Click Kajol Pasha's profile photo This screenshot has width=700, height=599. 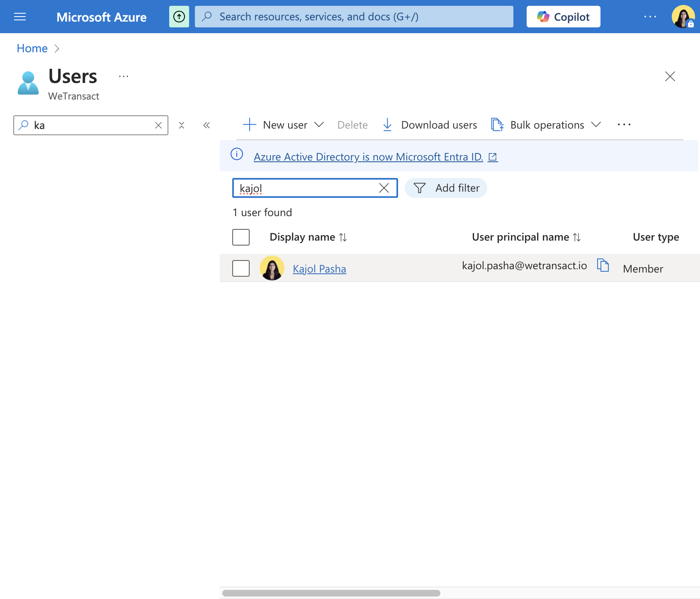pos(272,268)
